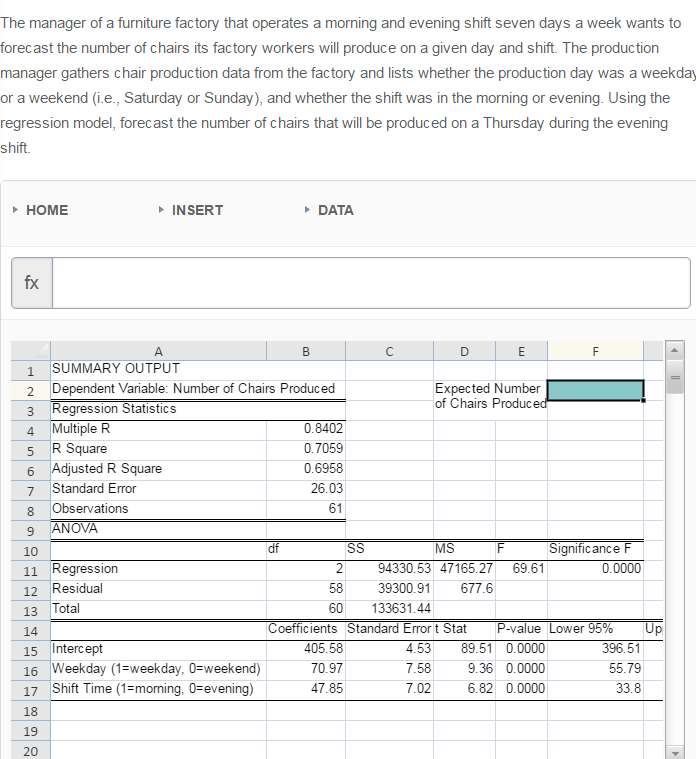Screen dimensions: 696x759
Task: Select row 16 header
Action: coord(30,671)
